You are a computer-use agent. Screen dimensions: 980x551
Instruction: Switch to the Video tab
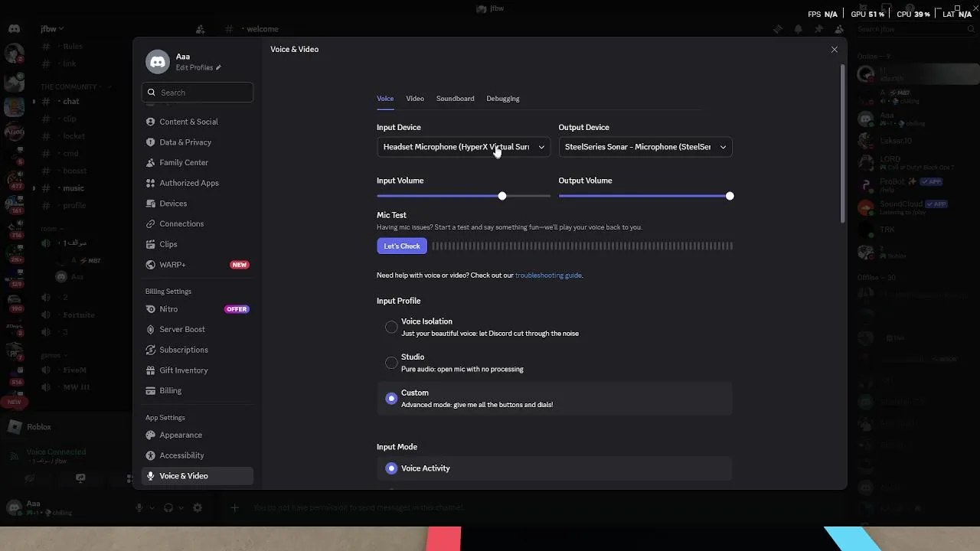point(415,99)
